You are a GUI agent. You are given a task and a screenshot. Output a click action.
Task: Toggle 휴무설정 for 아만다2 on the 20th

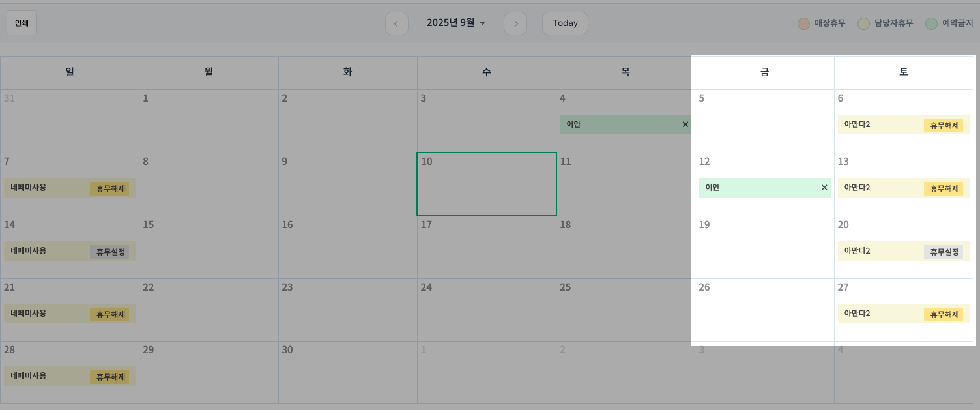click(x=944, y=252)
